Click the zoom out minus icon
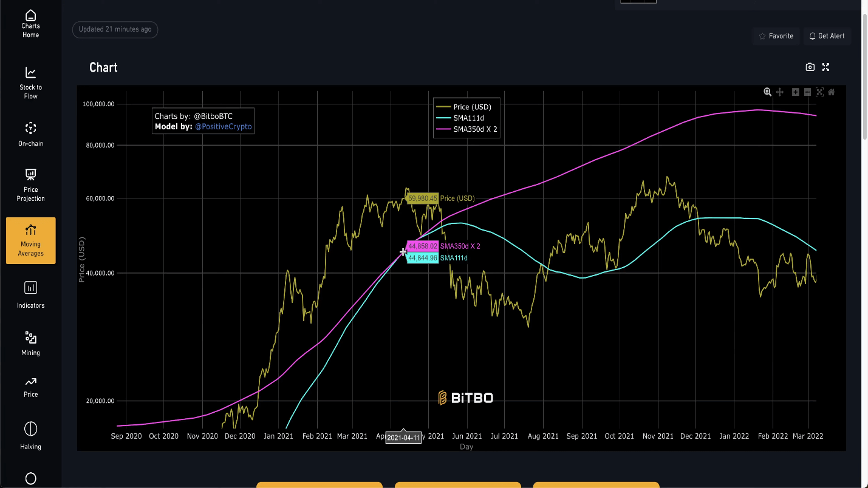 click(x=807, y=92)
